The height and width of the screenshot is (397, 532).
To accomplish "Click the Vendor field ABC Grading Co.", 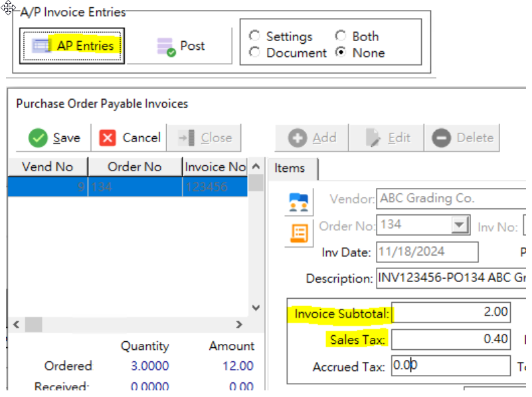I will (451, 198).
